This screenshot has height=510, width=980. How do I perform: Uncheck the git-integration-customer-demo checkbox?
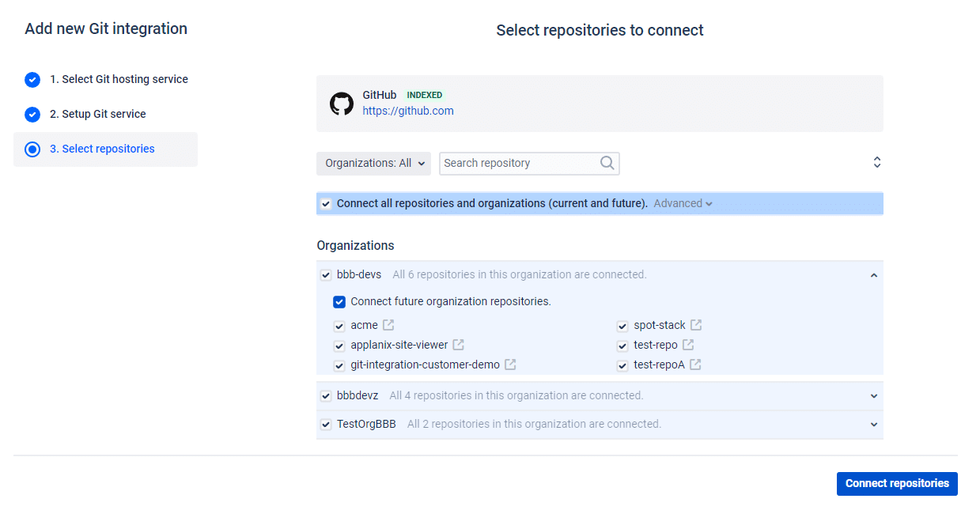pyautogui.click(x=339, y=365)
